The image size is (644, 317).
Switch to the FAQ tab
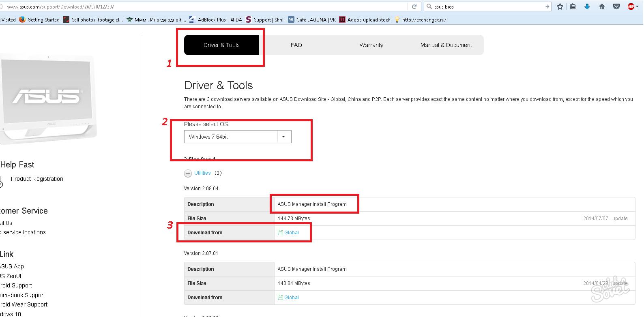296,45
